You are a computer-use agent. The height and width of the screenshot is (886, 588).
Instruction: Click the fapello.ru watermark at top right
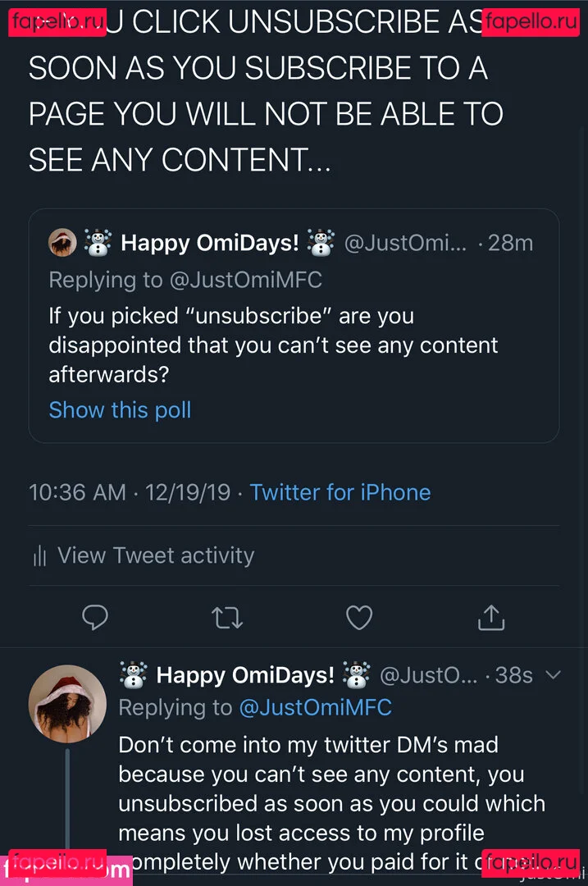(531, 21)
